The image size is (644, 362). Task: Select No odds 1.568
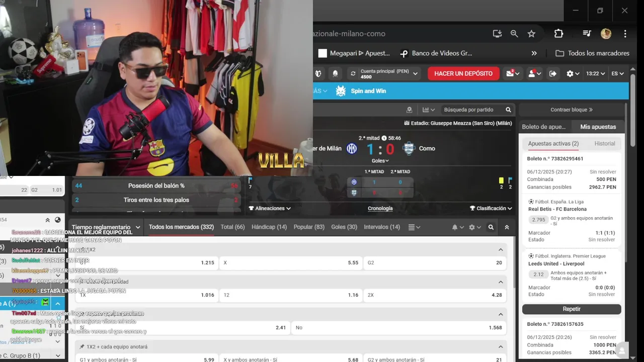[x=398, y=327]
